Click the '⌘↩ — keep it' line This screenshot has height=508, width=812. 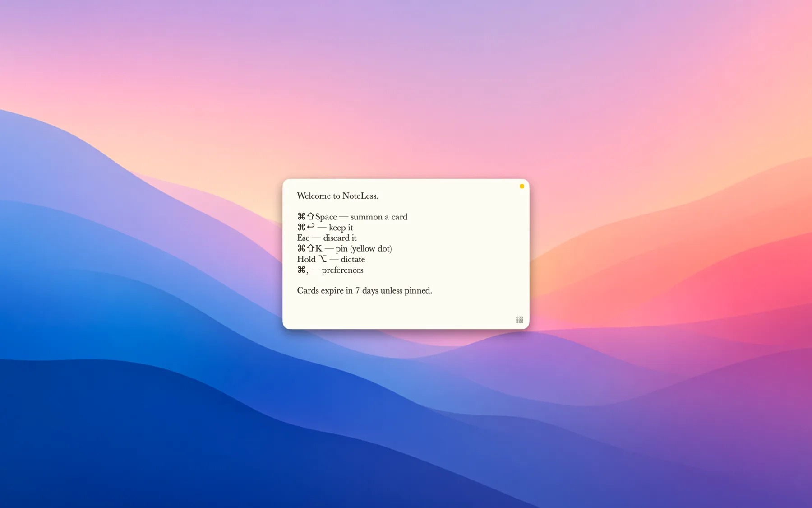click(325, 227)
